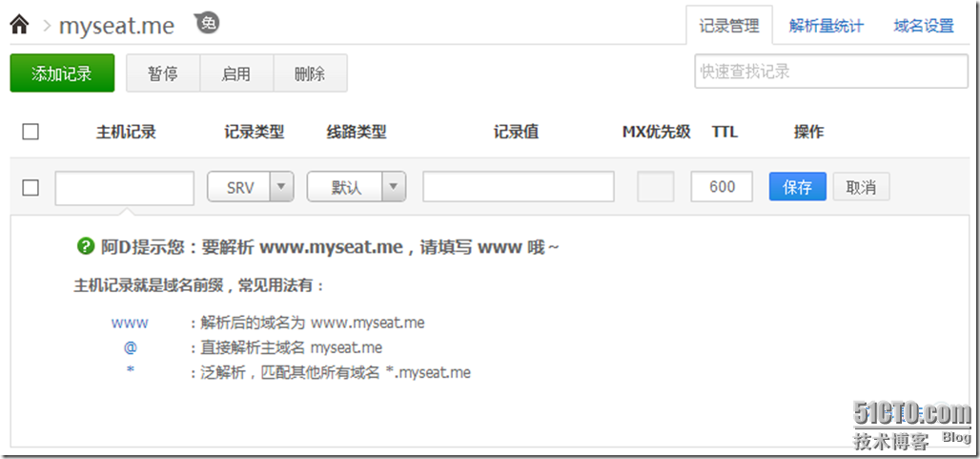The image size is (980, 459).
Task: Tick the select-all checkbox in table header
Action: 30,132
